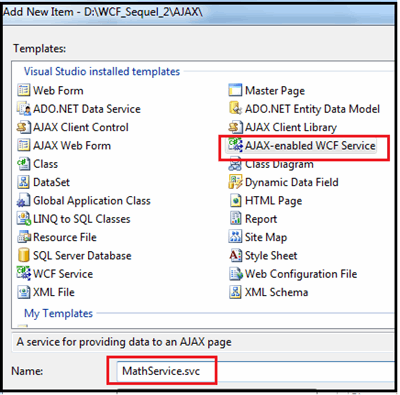Choose the Master Page template icon
The width and height of the screenshot is (400, 395).
click(x=235, y=90)
